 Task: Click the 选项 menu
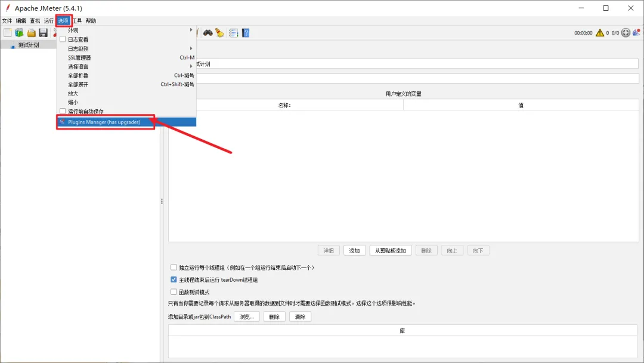click(x=63, y=20)
